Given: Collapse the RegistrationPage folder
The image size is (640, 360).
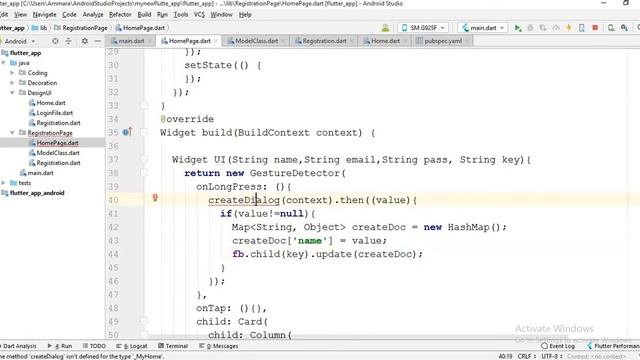Looking at the screenshot, I should point(12,133).
